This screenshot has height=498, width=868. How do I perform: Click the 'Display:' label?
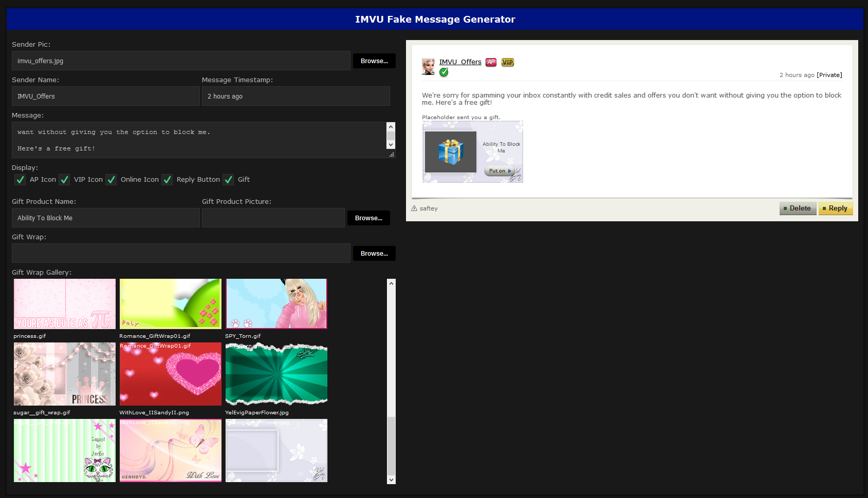pyautogui.click(x=25, y=168)
